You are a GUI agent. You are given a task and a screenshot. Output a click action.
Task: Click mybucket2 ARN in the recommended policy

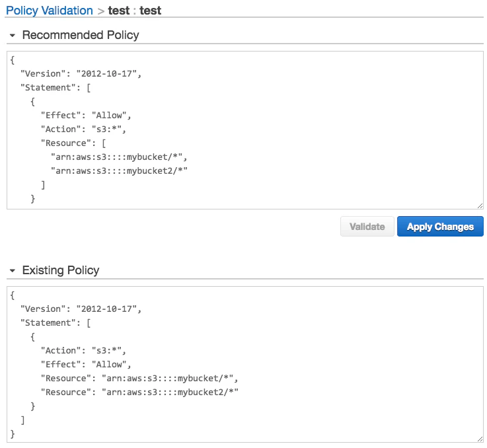point(119,171)
